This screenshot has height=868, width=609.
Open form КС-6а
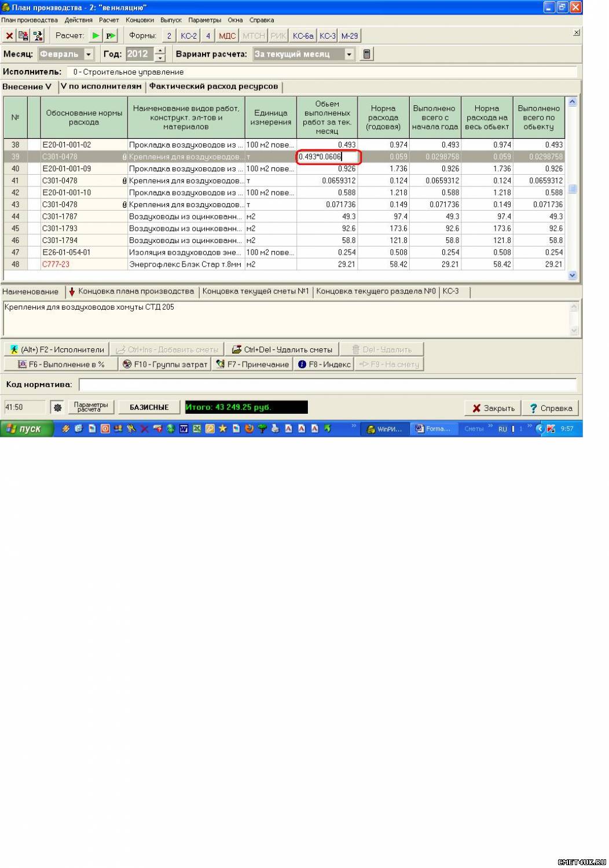click(303, 36)
